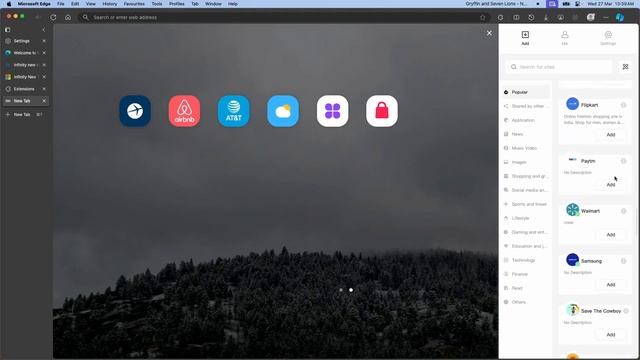The width and height of the screenshot is (640, 360).
Task: Select the second page indicator dot
Action: [x=351, y=290]
